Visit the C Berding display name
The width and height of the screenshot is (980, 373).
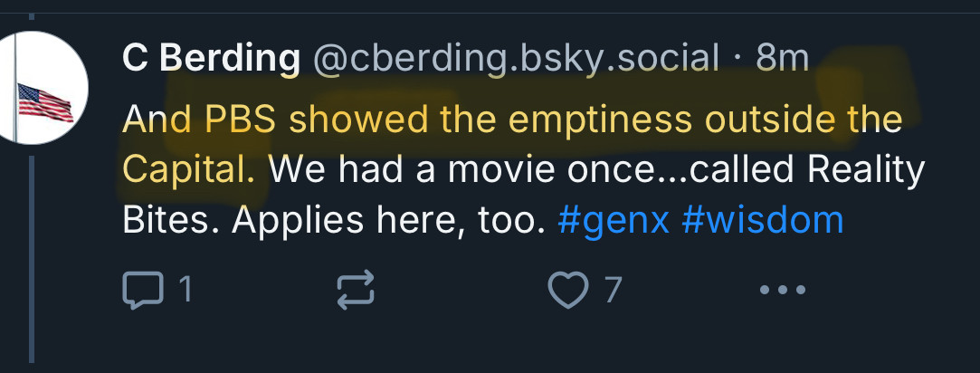coord(211,59)
